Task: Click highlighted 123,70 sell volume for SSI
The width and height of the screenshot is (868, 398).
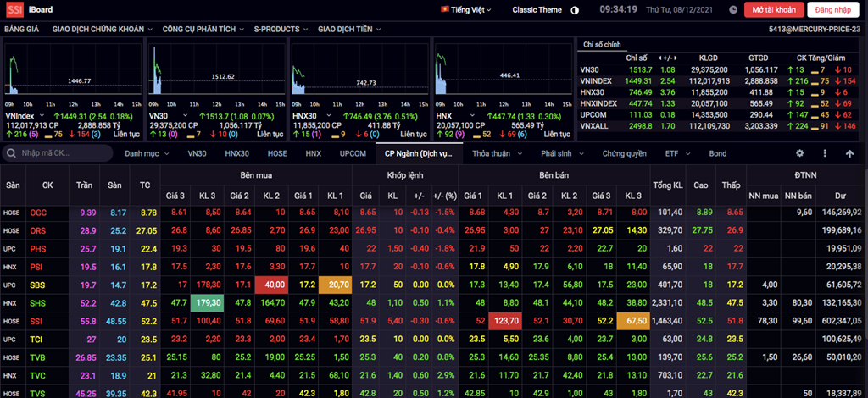Action: 504,321
